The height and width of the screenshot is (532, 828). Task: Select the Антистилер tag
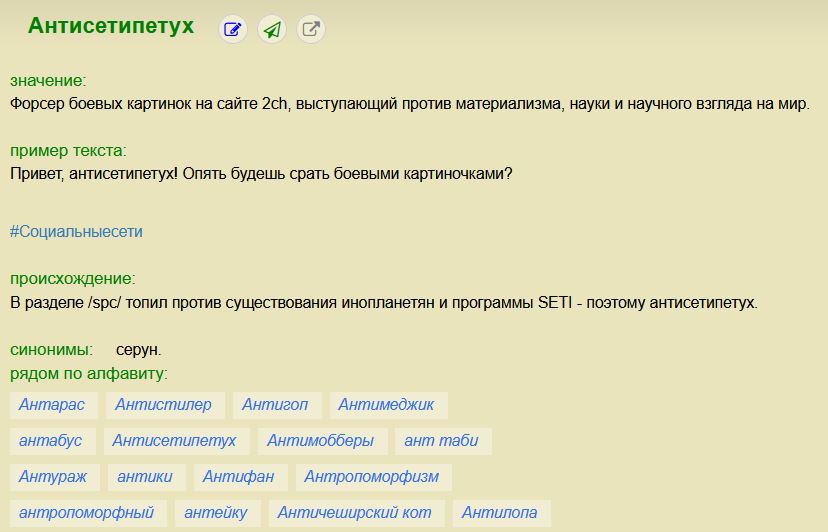tap(163, 405)
